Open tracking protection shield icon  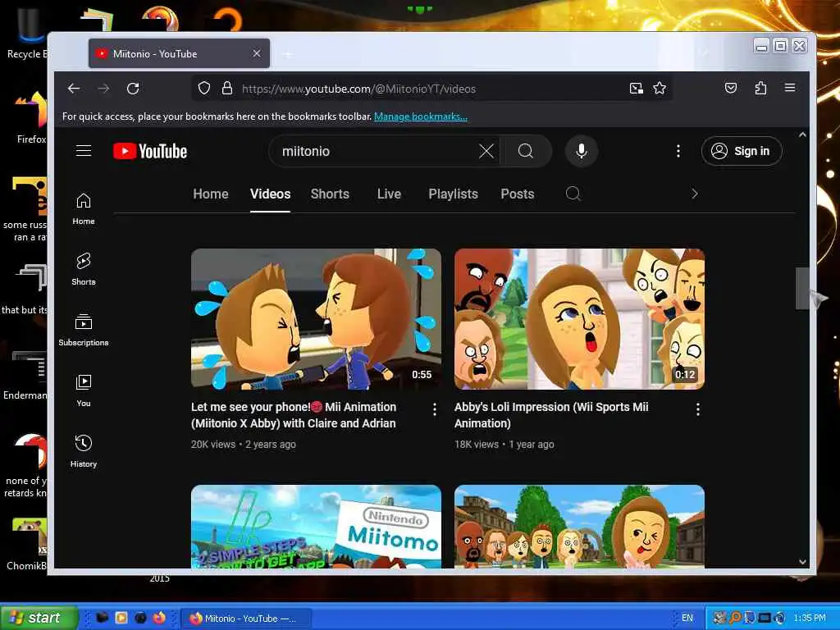point(204,89)
